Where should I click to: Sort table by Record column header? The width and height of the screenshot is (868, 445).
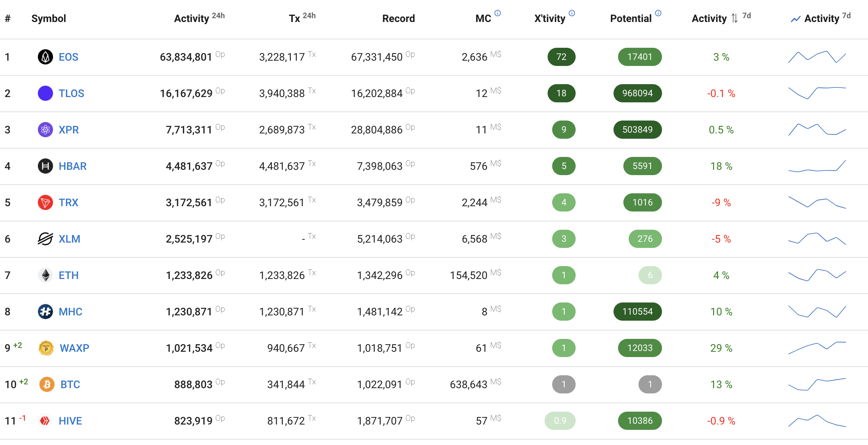tap(398, 18)
